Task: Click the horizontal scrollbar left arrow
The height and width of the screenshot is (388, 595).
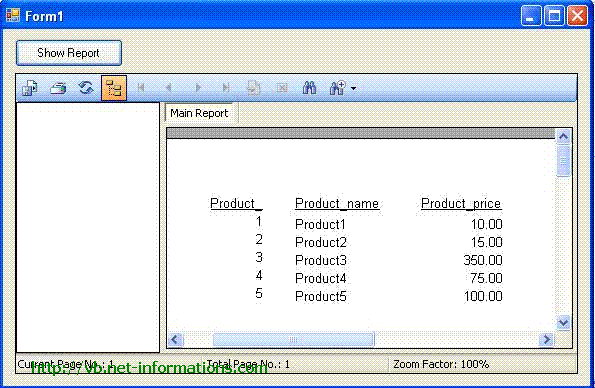Action: click(x=175, y=339)
